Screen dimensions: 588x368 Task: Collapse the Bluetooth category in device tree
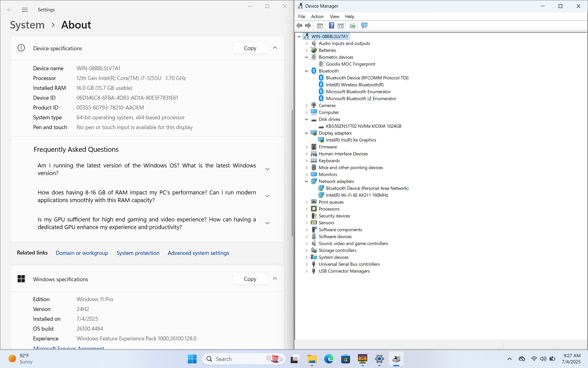click(307, 71)
